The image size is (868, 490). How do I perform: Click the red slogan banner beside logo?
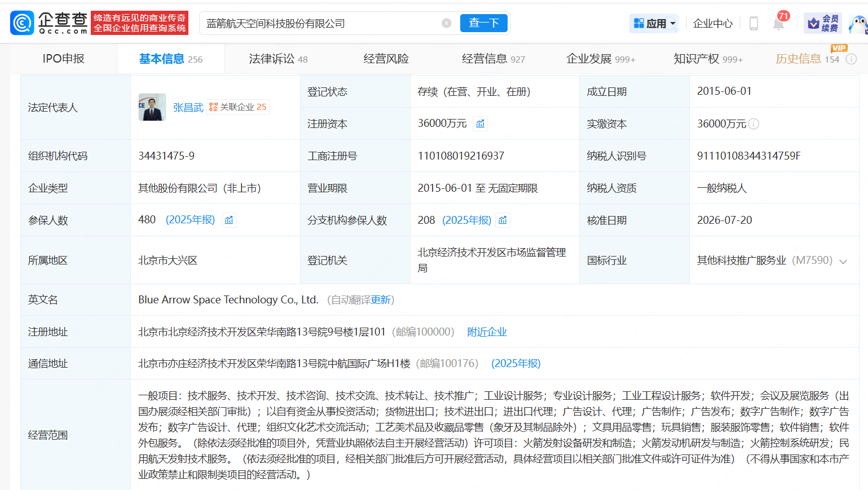pos(139,23)
